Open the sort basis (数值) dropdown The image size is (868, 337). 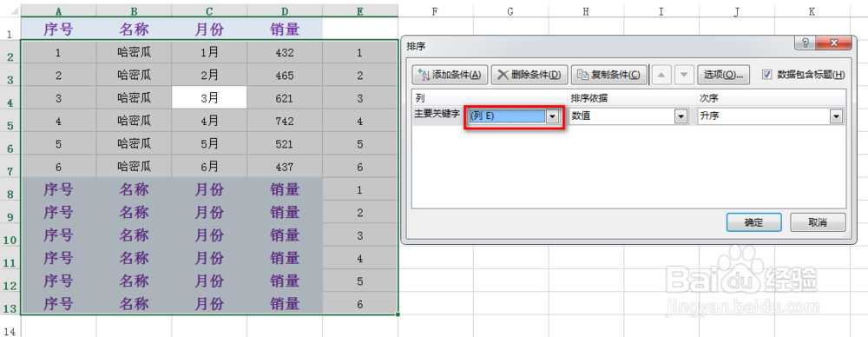680,117
